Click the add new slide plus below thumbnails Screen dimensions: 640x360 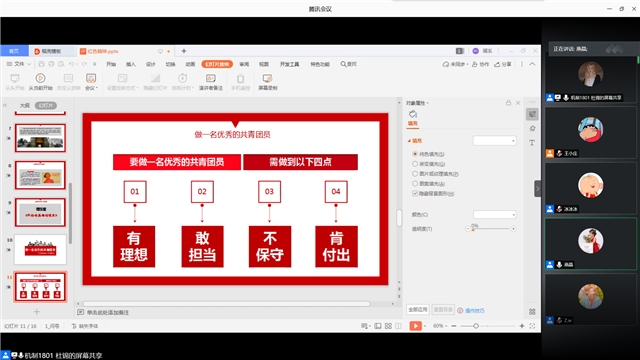(x=36, y=312)
